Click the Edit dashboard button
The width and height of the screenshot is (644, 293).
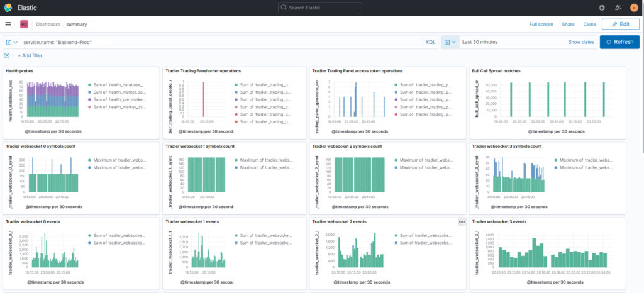point(621,25)
